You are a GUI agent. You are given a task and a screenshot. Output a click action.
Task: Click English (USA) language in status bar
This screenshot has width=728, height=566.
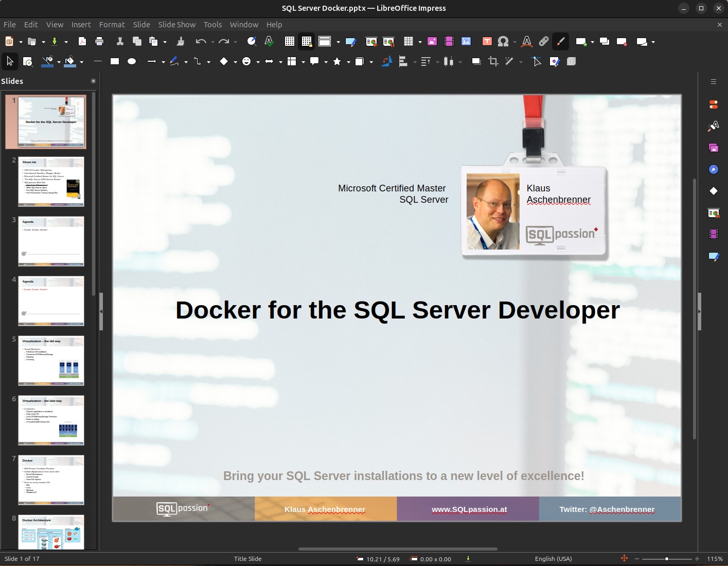click(x=553, y=559)
